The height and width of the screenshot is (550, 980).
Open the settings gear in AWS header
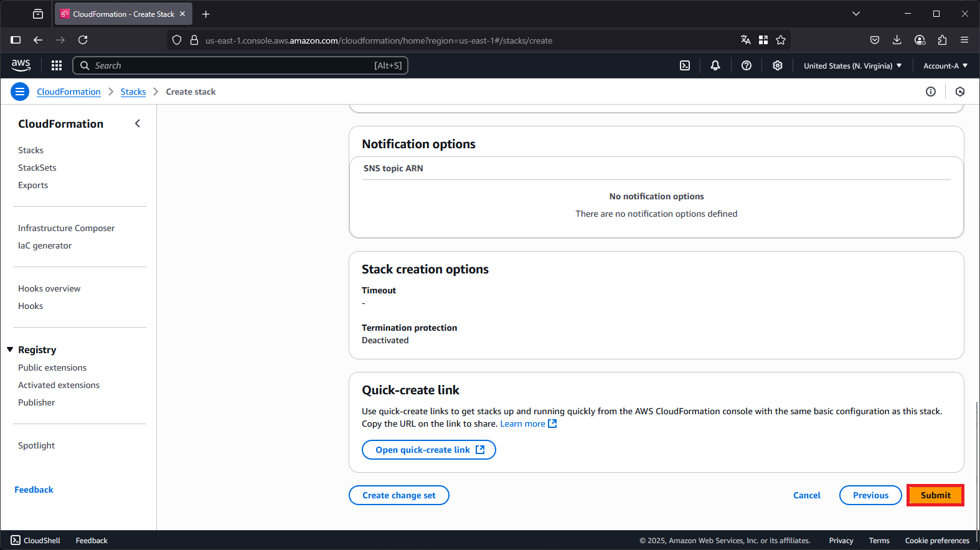(x=778, y=65)
